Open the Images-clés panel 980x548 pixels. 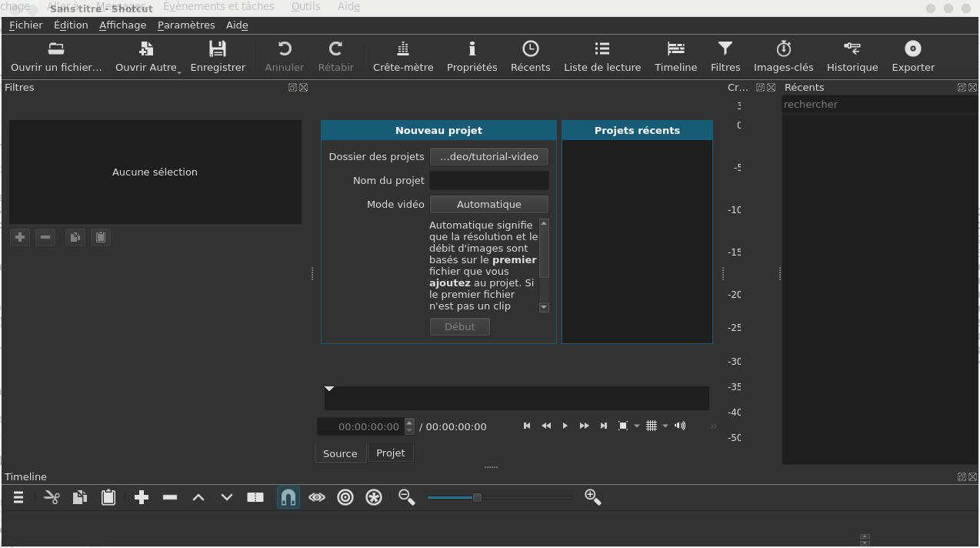pos(784,57)
